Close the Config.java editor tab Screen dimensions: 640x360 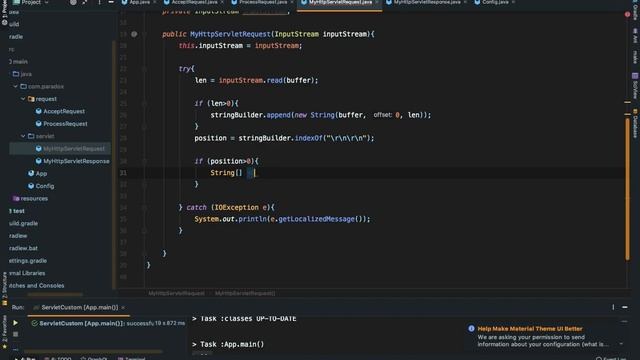point(513,2)
